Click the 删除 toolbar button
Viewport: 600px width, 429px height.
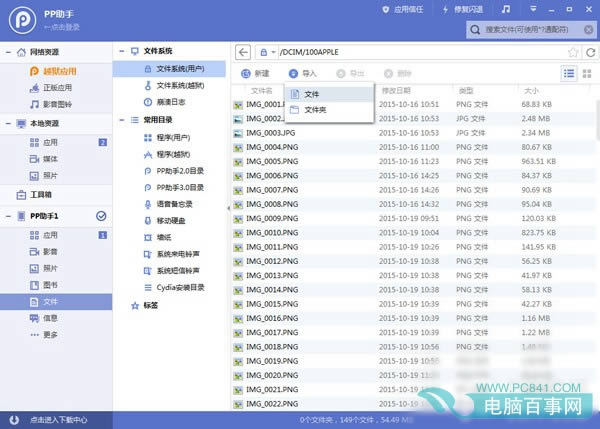coord(398,73)
